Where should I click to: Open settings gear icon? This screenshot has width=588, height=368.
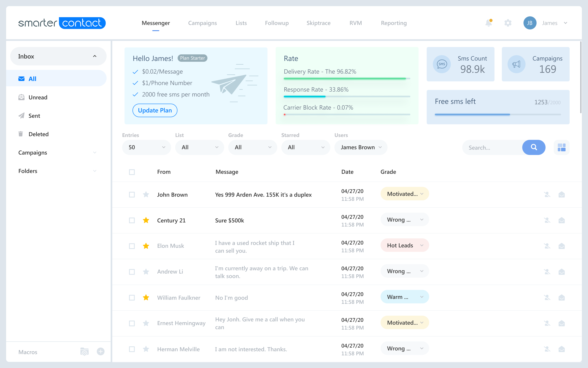[x=508, y=23]
